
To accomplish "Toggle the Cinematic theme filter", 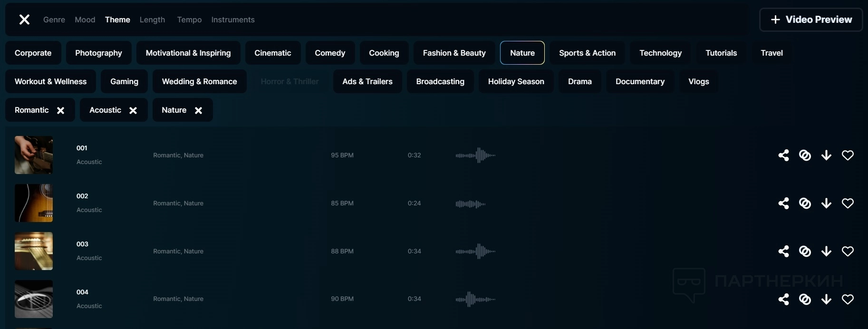I will (x=272, y=53).
